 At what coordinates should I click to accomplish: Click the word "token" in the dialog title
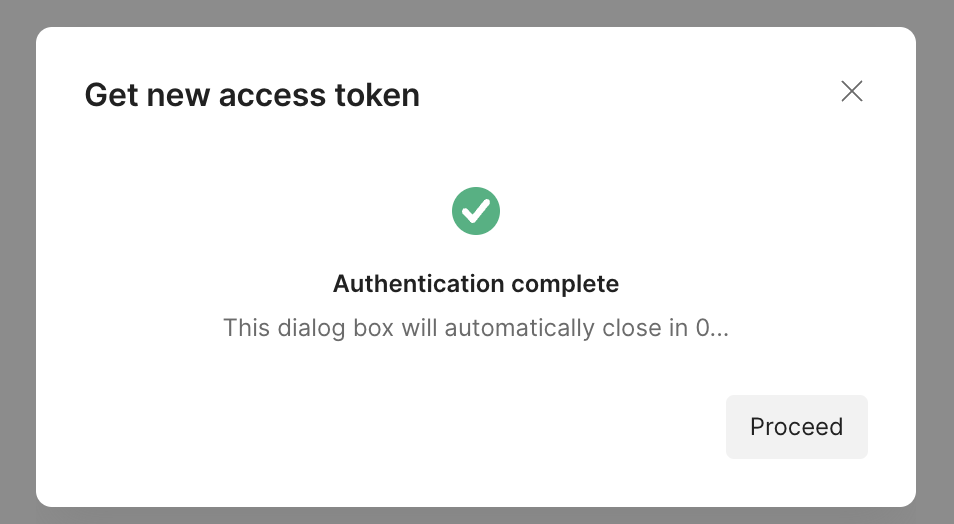pyautogui.click(x=377, y=95)
